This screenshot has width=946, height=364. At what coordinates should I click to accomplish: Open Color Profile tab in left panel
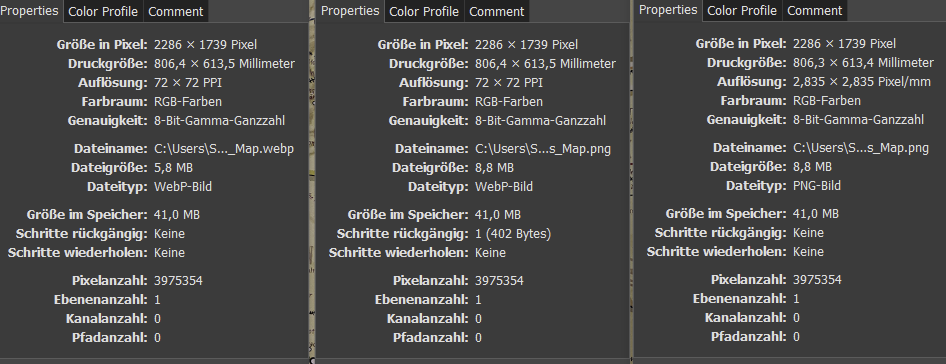[103, 11]
